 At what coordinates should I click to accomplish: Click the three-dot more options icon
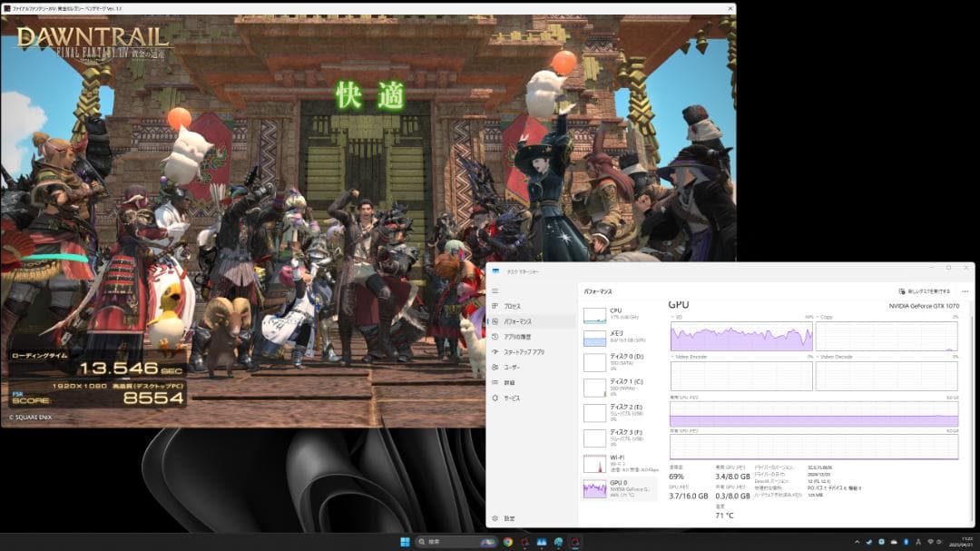point(965,291)
